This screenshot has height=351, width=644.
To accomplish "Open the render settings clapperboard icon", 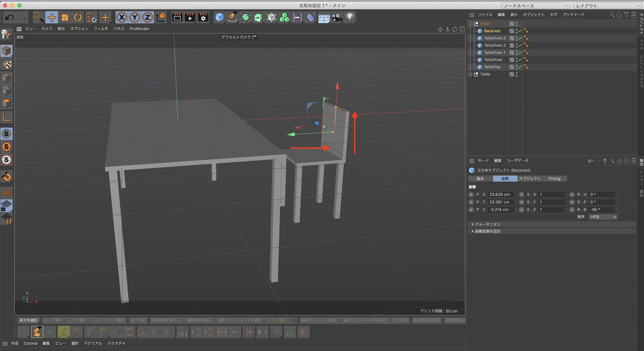I will pyautogui.click(x=203, y=17).
